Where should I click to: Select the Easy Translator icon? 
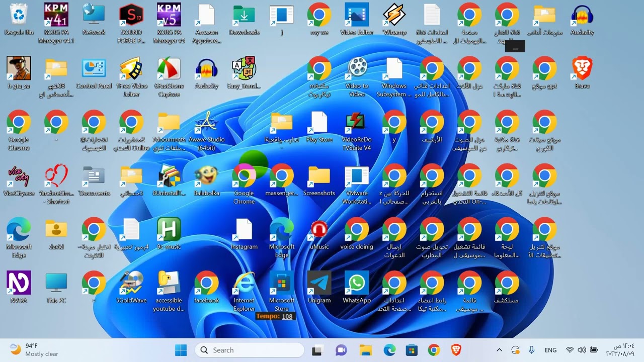[244, 74]
